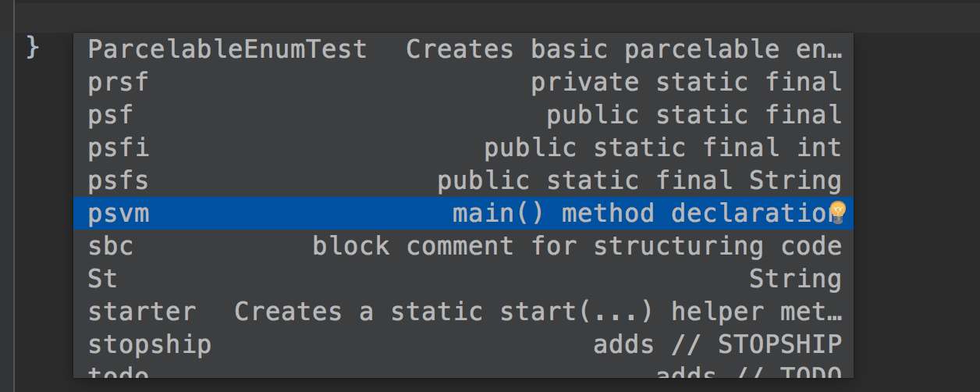Select the St String template
980x392 pixels.
(463, 279)
